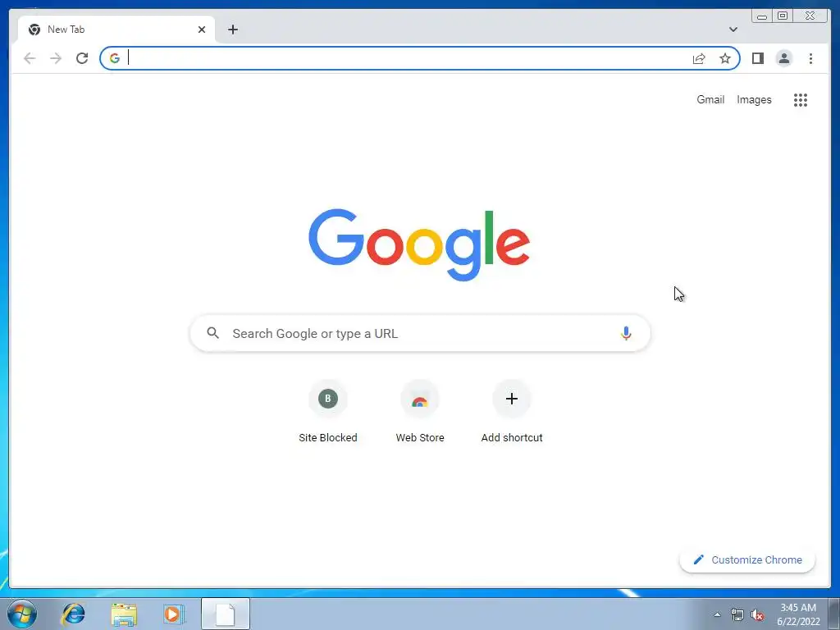Image resolution: width=840 pixels, height=630 pixels.
Task: Open Gmail link
Action: [x=710, y=99]
